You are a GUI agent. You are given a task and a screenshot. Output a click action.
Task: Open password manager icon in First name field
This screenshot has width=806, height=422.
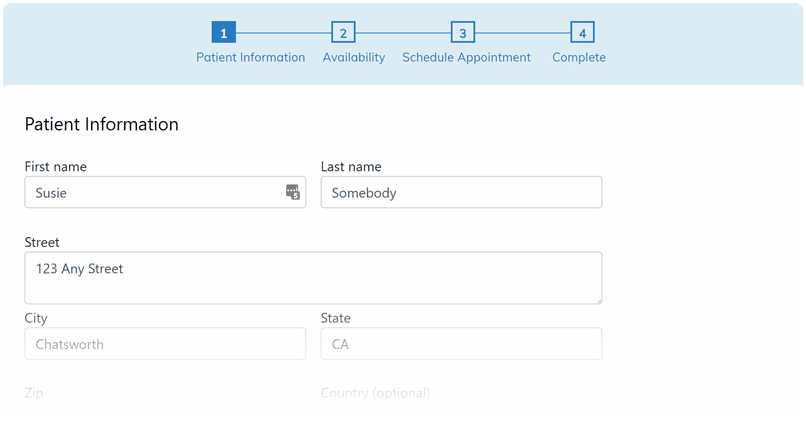click(293, 192)
